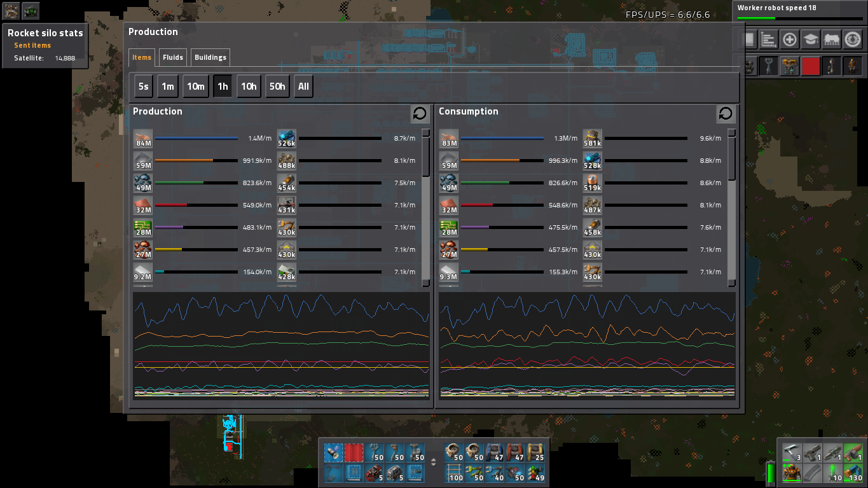868x488 pixels.
Task: Switch to the Fluids tab
Action: [173, 57]
